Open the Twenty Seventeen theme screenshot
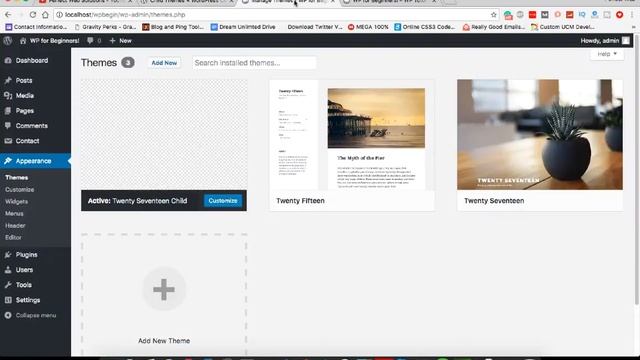 point(540,135)
